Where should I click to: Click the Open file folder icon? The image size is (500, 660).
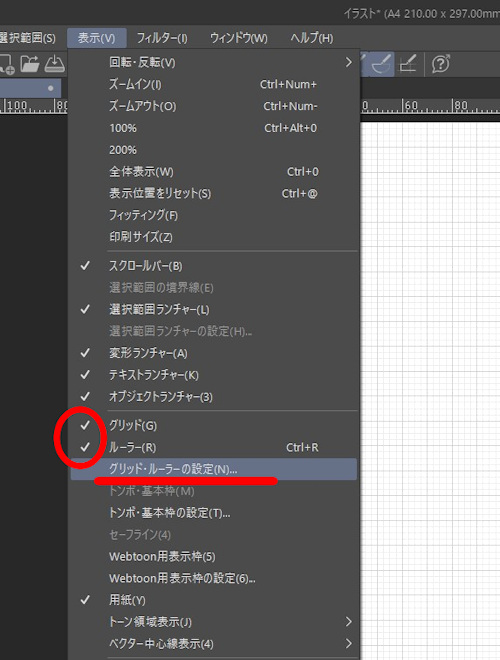point(29,64)
